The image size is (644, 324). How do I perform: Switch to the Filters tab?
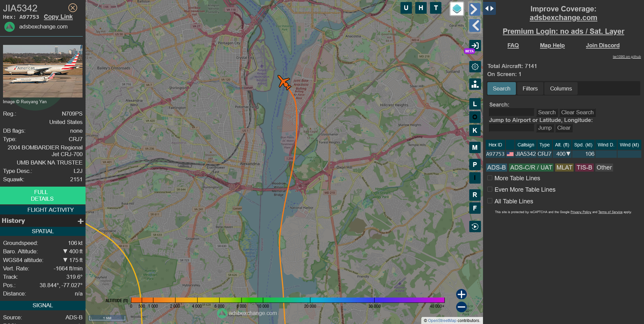pos(530,88)
